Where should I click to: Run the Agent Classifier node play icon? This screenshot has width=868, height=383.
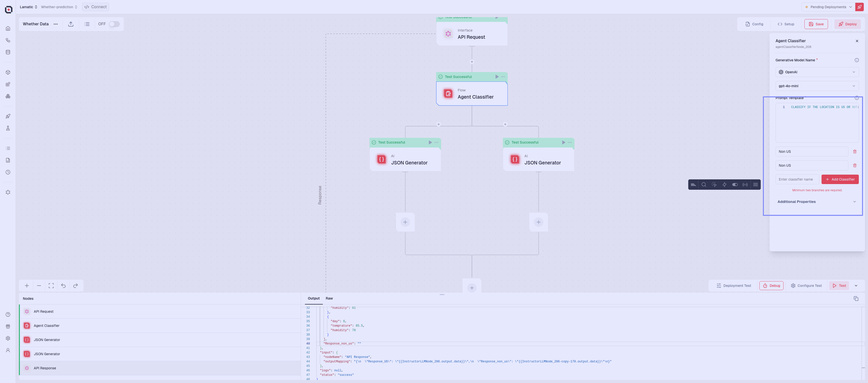click(x=497, y=77)
